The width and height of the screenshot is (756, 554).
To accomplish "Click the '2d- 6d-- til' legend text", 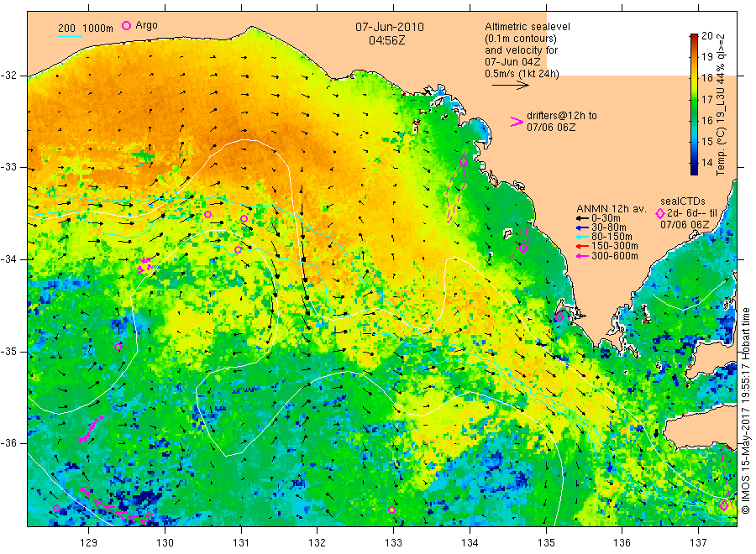I will pyautogui.click(x=692, y=213).
